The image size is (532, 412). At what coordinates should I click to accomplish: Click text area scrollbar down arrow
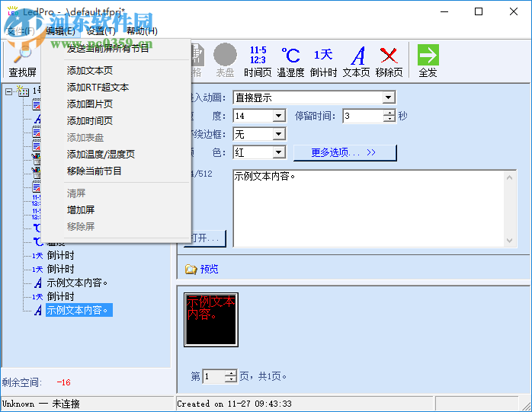tap(509, 241)
